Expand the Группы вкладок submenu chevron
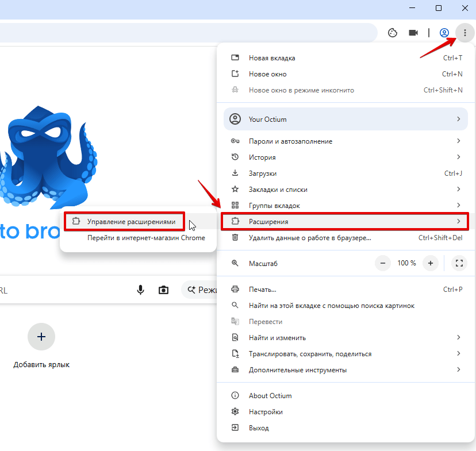The width and height of the screenshot is (476, 451). pos(458,205)
